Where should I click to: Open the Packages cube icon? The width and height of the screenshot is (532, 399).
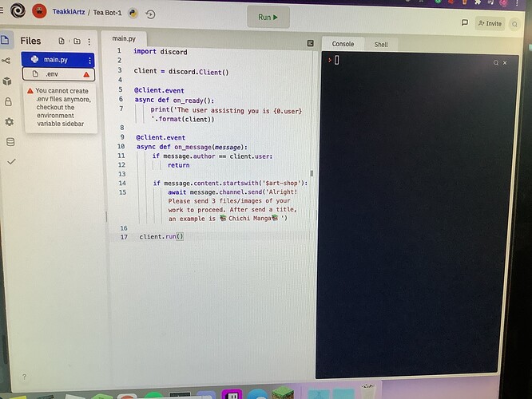pos(7,81)
